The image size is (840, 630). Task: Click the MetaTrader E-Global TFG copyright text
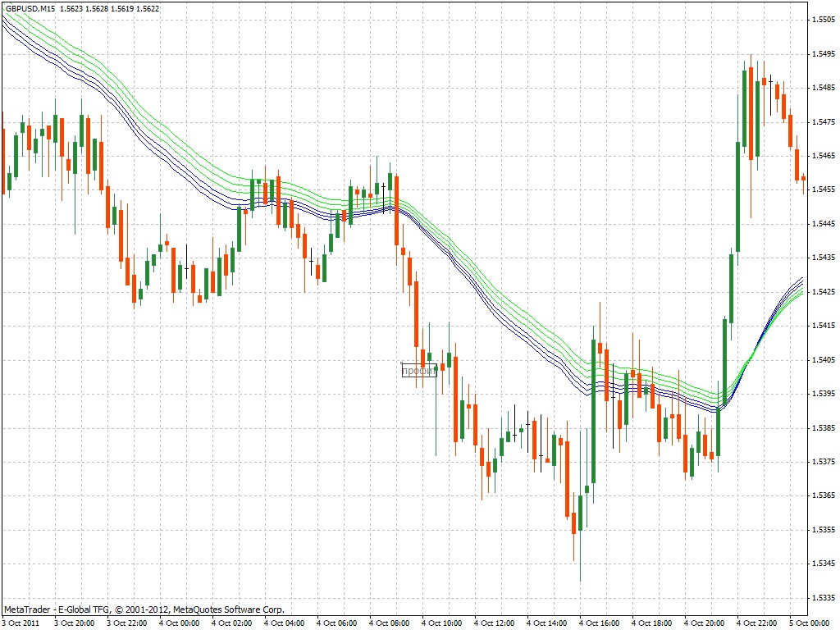(x=144, y=609)
